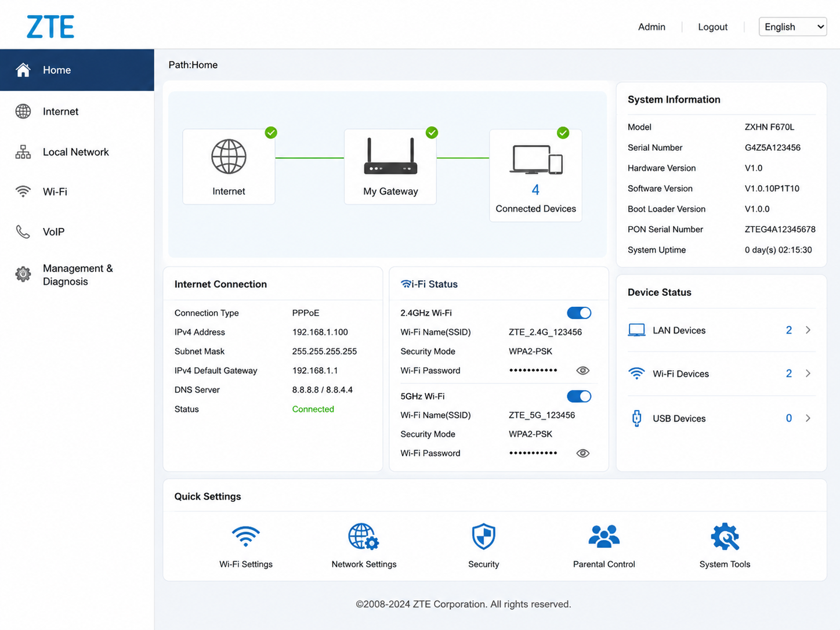
Task: Click the LAN Devices count 2
Action: coord(789,330)
